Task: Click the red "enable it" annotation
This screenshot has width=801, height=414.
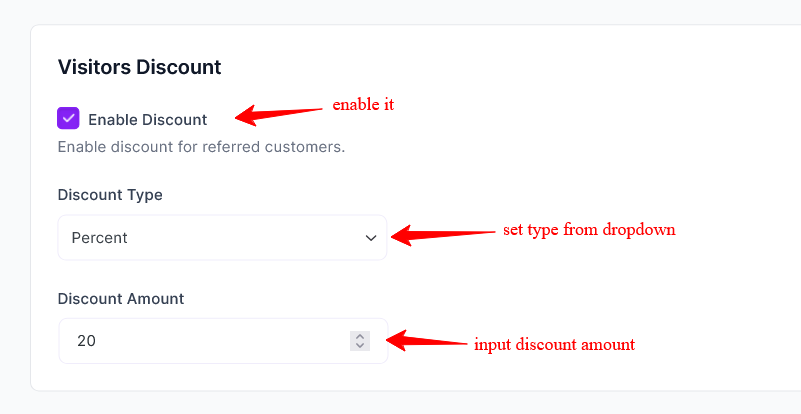Action: coord(363,104)
